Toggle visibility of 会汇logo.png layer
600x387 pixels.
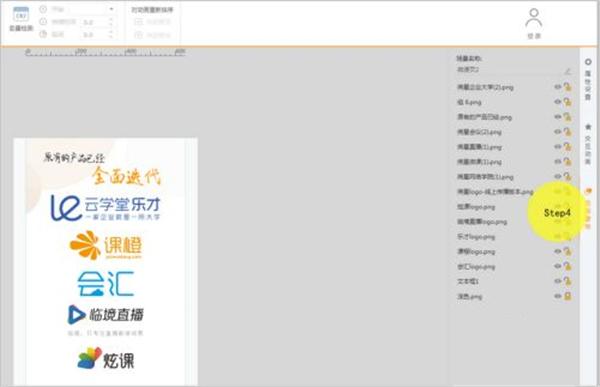(x=558, y=266)
